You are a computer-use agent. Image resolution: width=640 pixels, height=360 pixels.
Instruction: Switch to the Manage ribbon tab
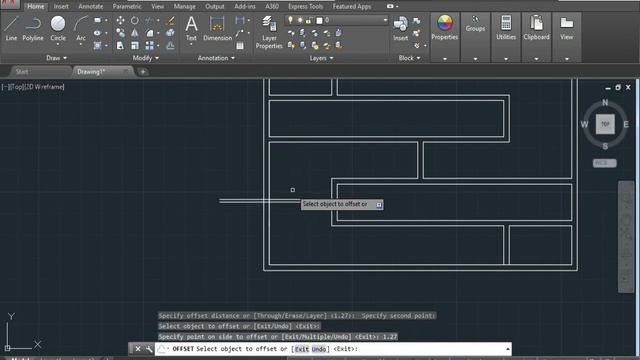(x=184, y=6)
